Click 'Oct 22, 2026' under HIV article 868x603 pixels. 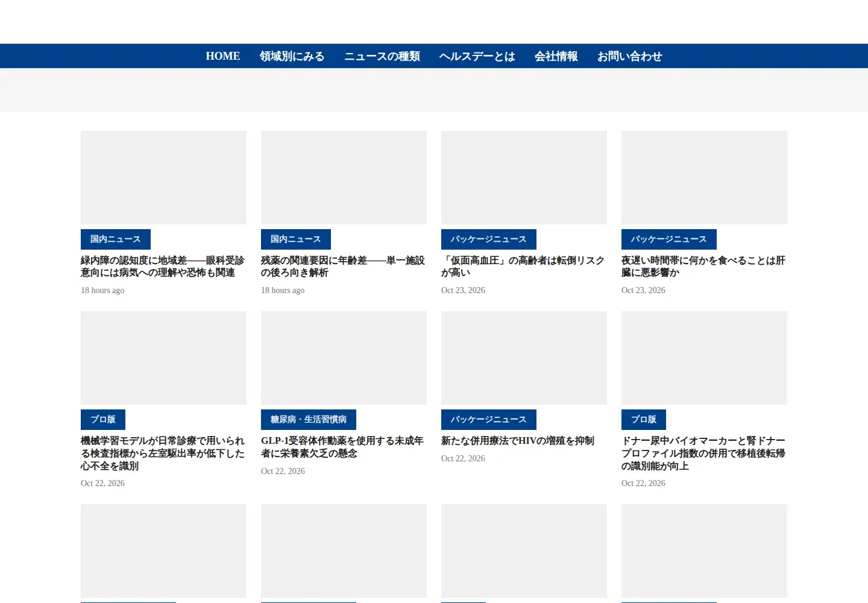(x=463, y=458)
